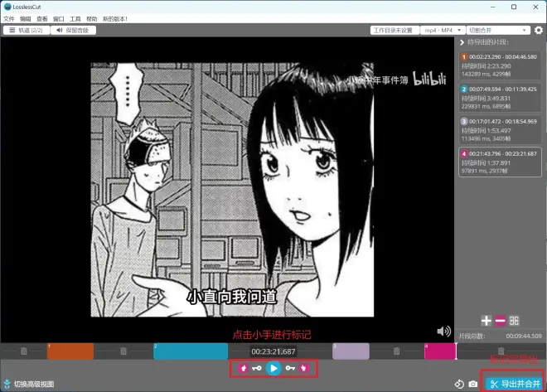Screen dimensions: 547x392
Task: Select segment 3 starting at 00:17:01.472 in list
Action: (x=500, y=130)
